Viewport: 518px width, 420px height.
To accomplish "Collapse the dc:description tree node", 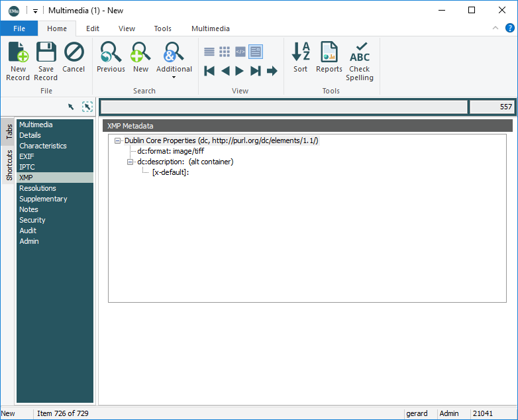I will coord(130,162).
